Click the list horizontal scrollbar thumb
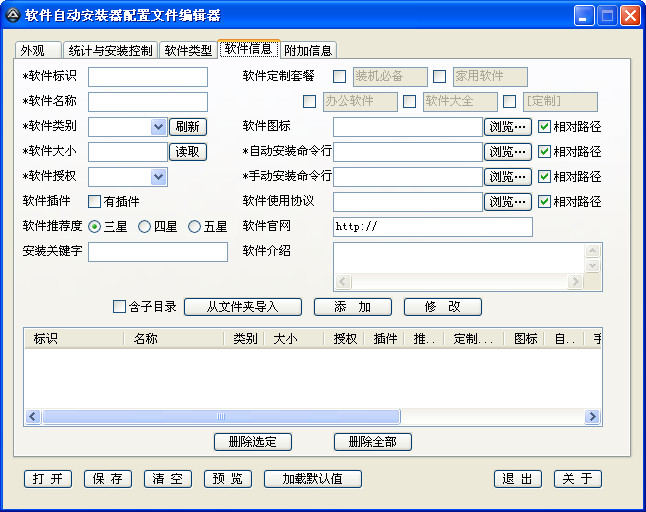This screenshot has width=646, height=512. point(221,416)
